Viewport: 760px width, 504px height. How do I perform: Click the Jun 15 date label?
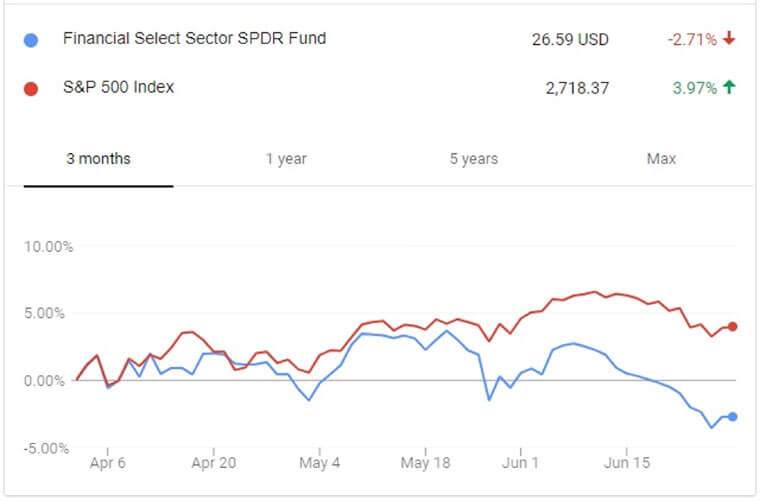630,463
